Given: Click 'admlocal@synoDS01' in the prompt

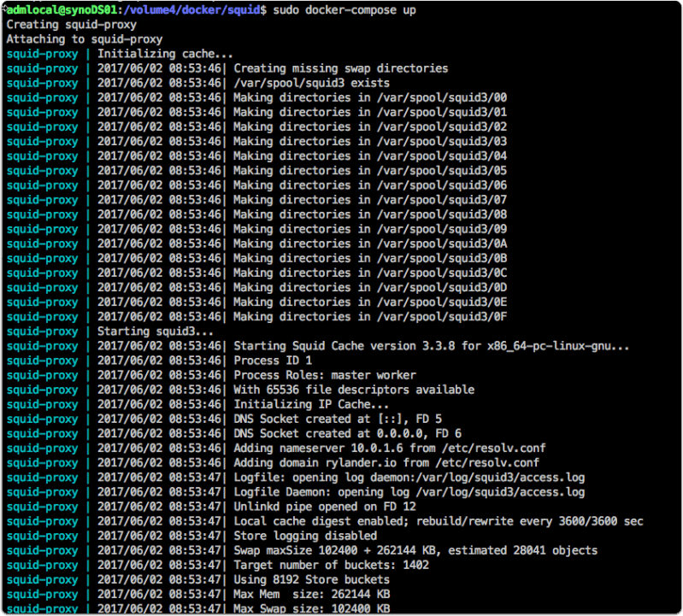Looking at the screenshot, I should pyautogui.click(x=62, y=10).
